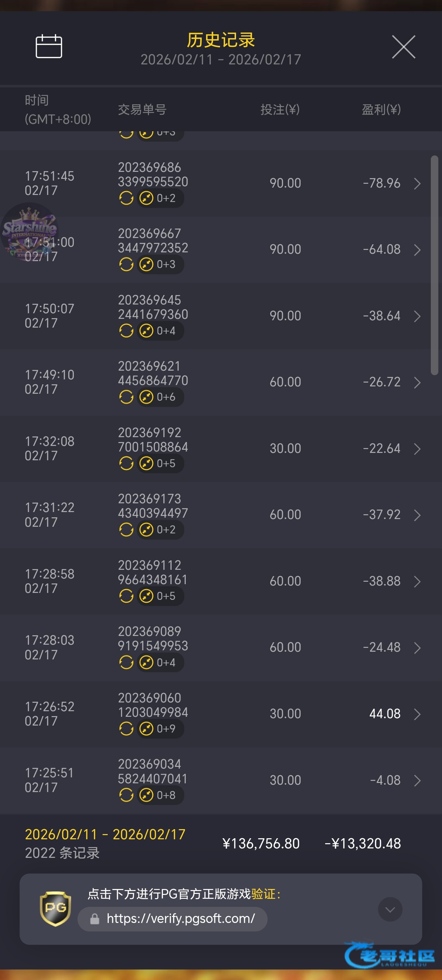
Task: Expand details of the -78.96 record
Action: [x=417, y=184]
